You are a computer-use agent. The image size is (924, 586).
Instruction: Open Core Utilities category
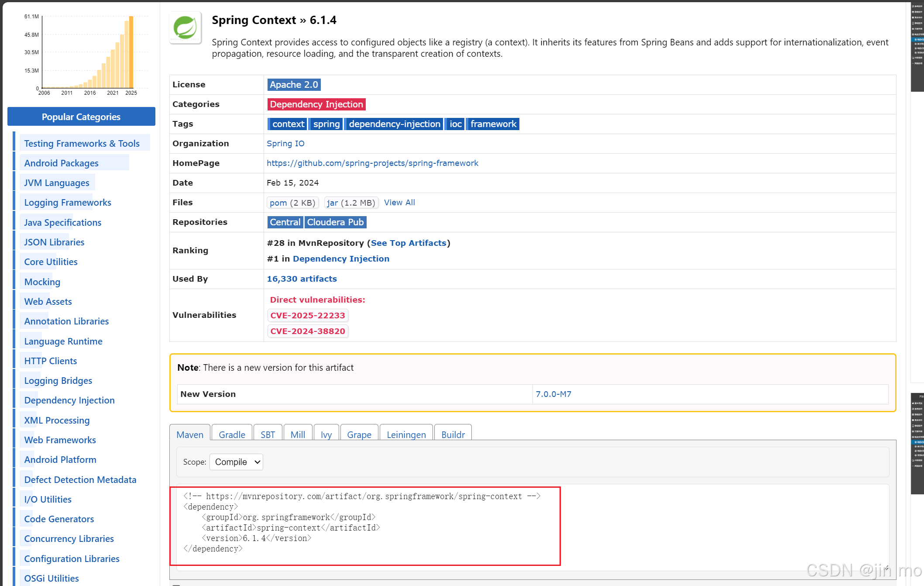pos(51,262)
